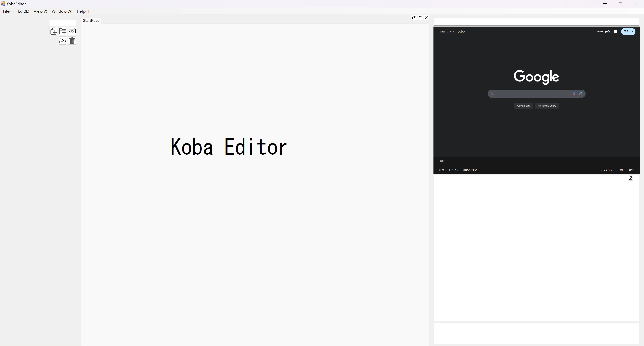
Task: Select the StartPage tab
Action: (91, 21)
